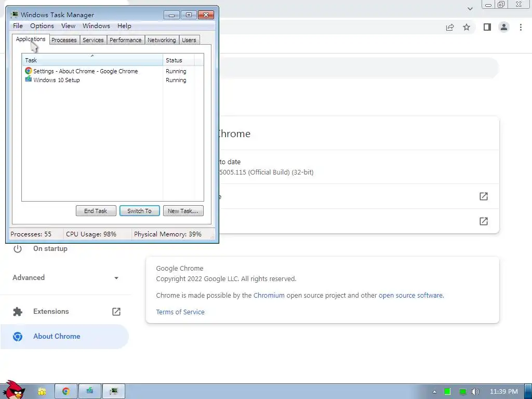The height and width of the screenshot is (399, 532).
Task: Bookmark this page with the star icon
Action: click(467, 27)
